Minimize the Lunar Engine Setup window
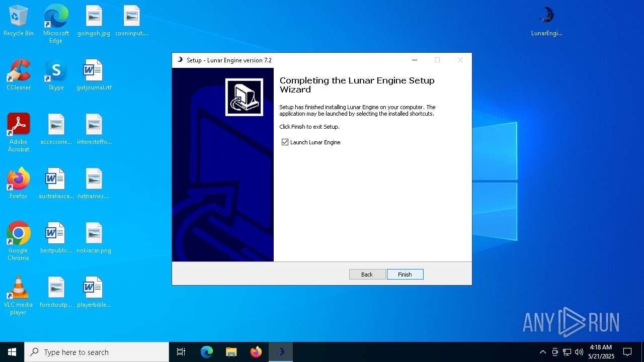 click(415, 60)
